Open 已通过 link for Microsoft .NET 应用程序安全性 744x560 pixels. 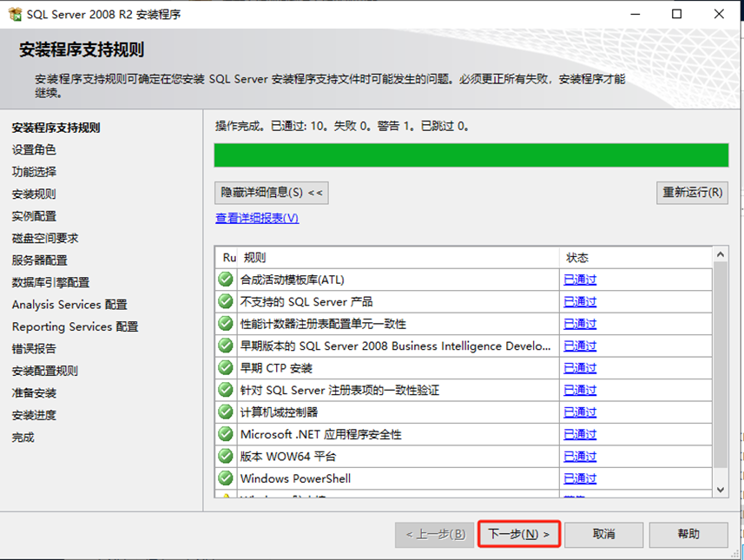tap(580, 434)
